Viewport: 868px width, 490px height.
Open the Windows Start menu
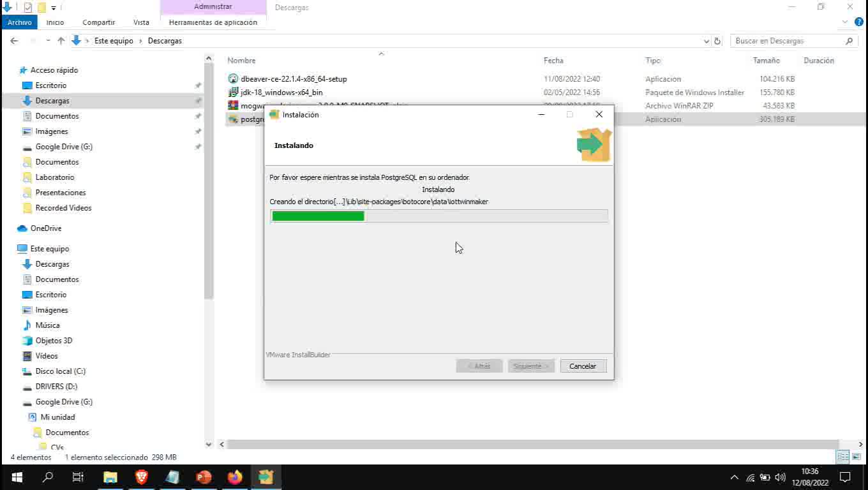(x=17, y=477)
